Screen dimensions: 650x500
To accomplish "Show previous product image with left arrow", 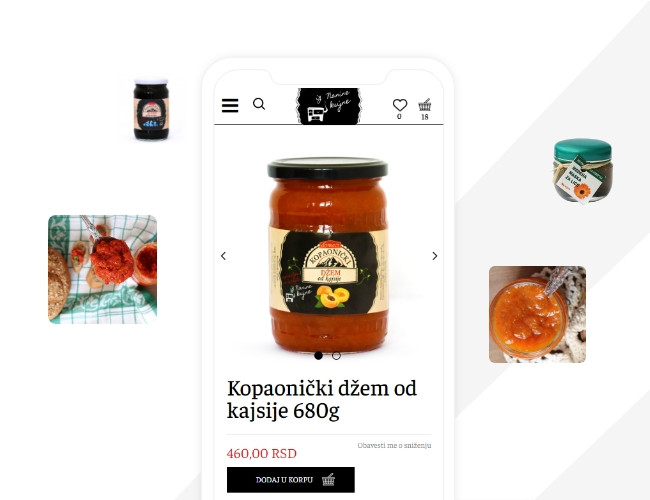I will pyautogui.click(x=223, y=256).
